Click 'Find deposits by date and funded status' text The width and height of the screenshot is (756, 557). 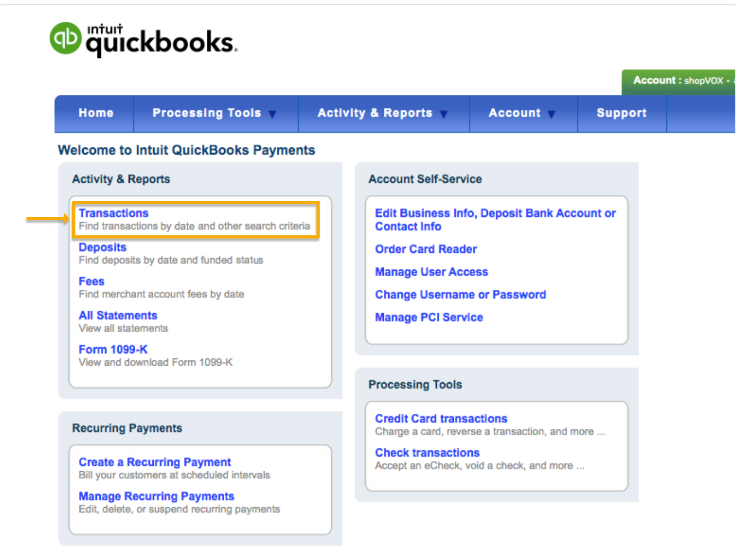(171, 260)
